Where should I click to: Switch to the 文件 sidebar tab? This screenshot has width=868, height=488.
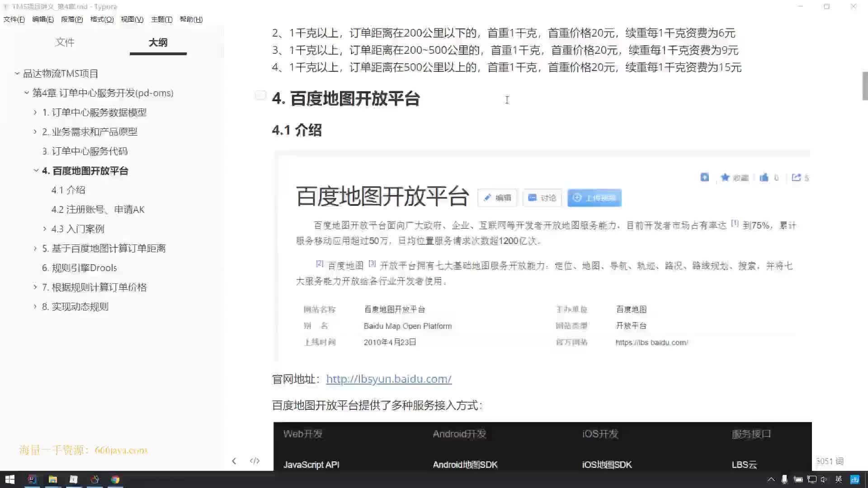[x=65, y=42]
